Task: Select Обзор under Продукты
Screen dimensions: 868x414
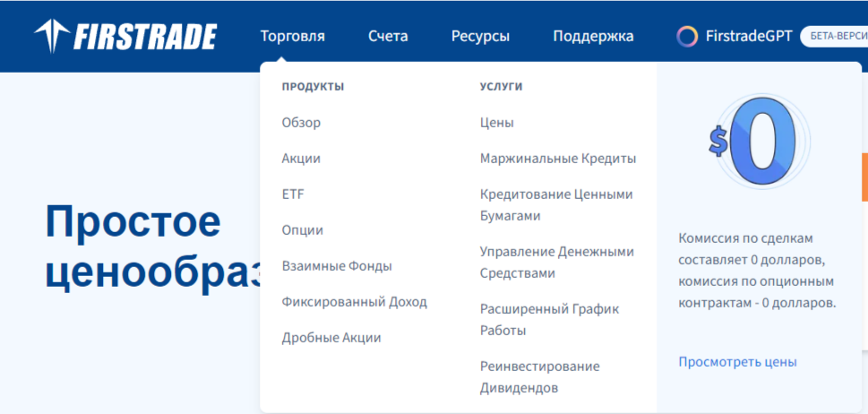Action: coord(301,122)
